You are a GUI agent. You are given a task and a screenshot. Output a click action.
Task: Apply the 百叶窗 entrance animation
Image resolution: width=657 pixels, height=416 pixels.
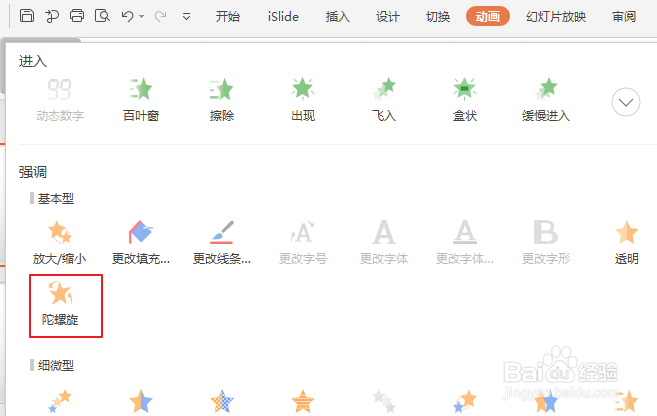point(141,100)
